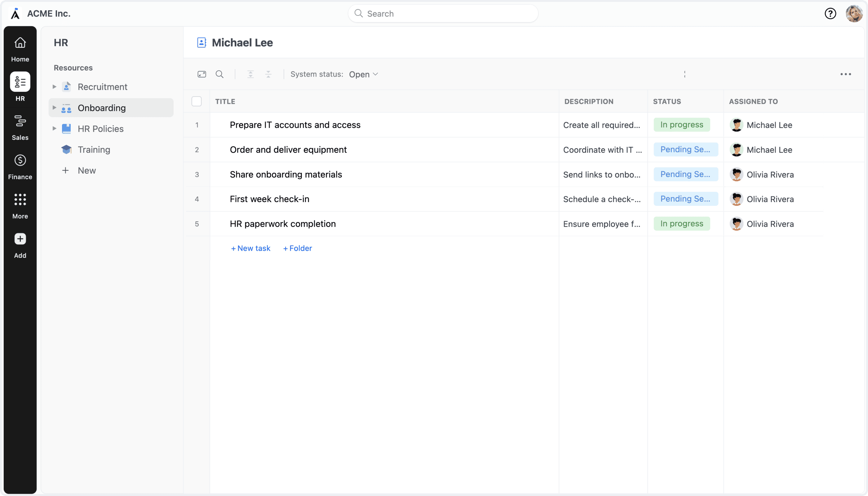Click the collapse all rows icon

[x=268, y=74]
